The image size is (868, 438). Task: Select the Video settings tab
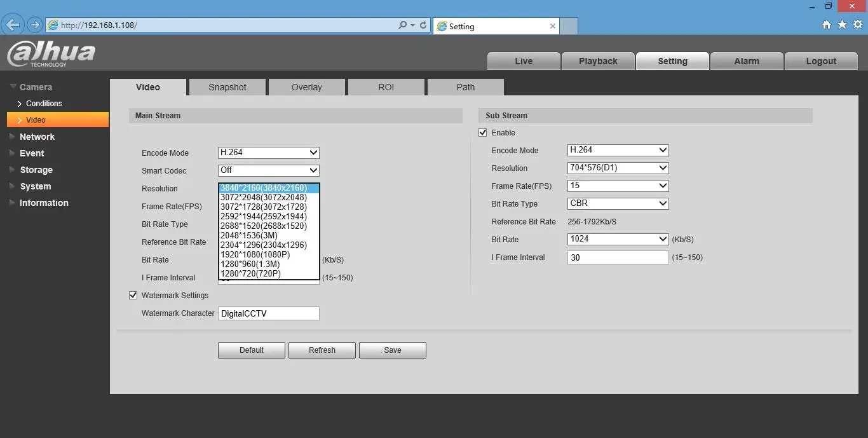coord(148,87)
